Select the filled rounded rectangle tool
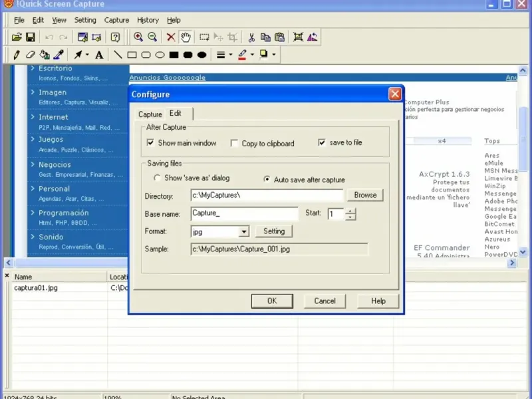This screenshot has width=532, height=399. tap(188, 55)
